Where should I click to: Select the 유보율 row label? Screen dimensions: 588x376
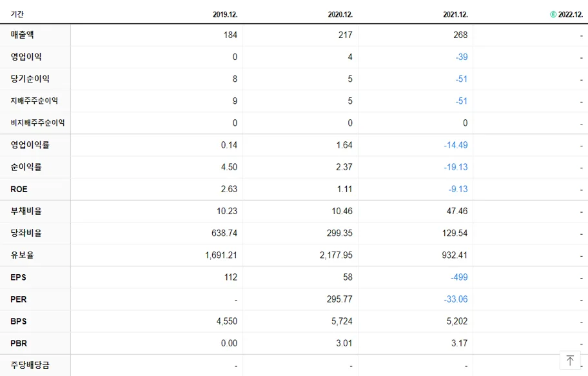click(x=22, y=255)
